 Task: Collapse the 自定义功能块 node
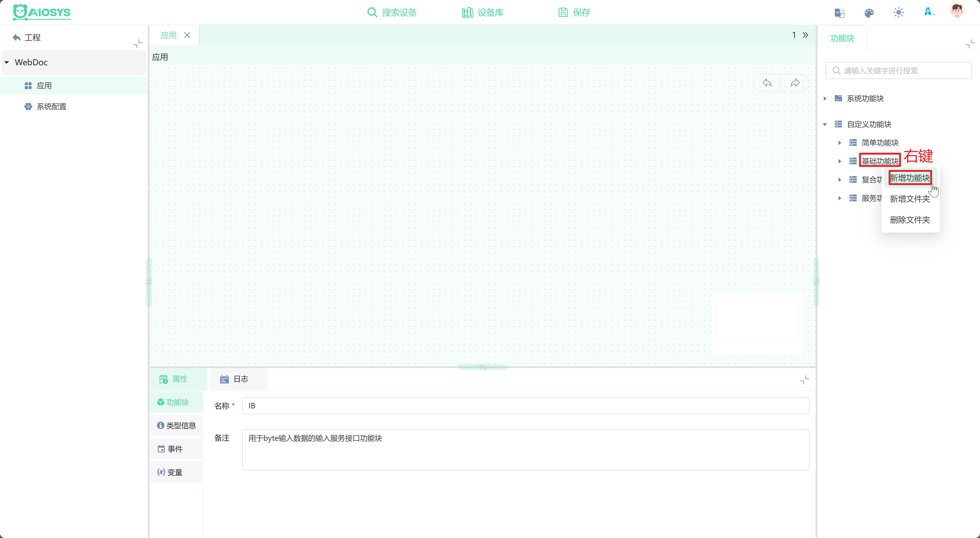(825, 124)
